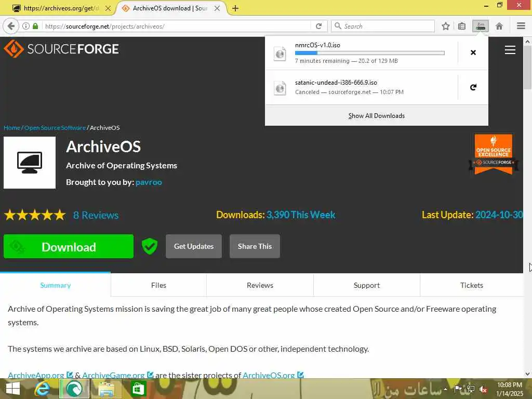This screenshot has height=399, width=532.
Task: Open File Explorer from the taskbar
Action: point(106,389)
